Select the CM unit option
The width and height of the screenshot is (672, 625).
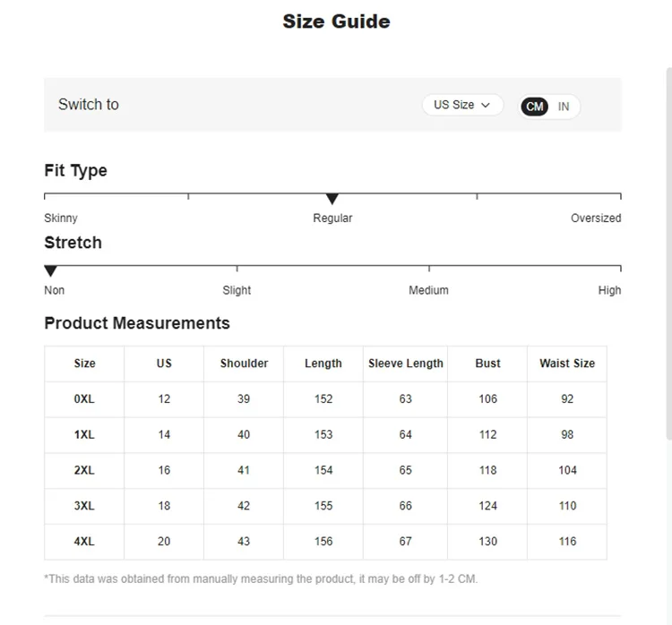(535, 107)
